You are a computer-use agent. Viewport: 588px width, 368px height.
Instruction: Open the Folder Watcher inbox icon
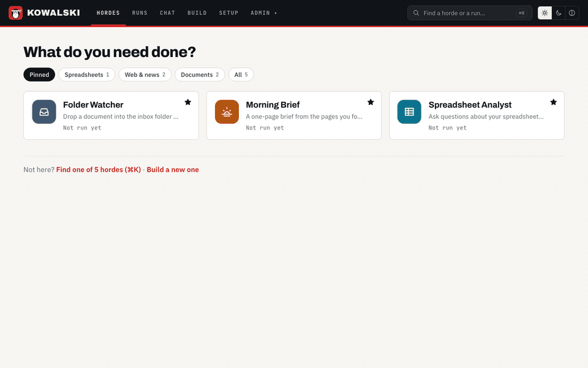[44, 112]
